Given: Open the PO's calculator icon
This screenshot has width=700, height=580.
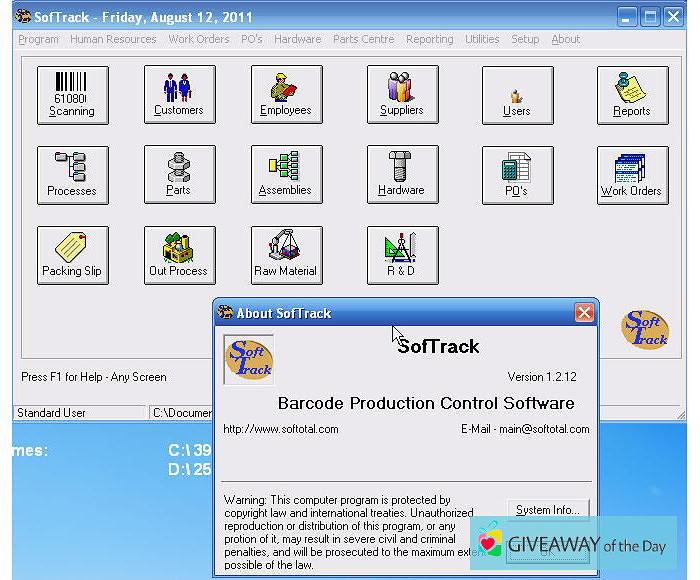Looking at the screenshot, I should coord(517,175).
